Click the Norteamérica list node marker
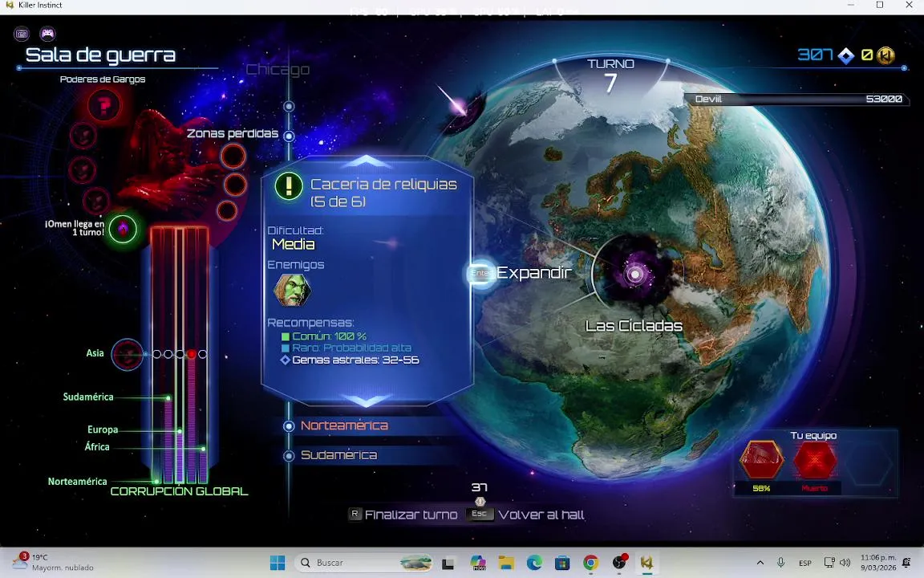 (x=289, y=425)
